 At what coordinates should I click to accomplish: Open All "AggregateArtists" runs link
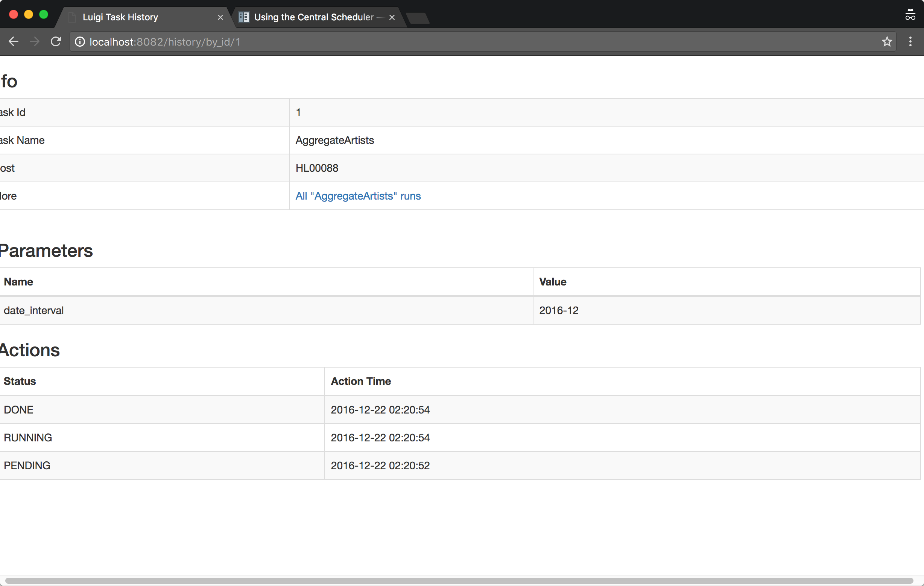click(358, 196)
